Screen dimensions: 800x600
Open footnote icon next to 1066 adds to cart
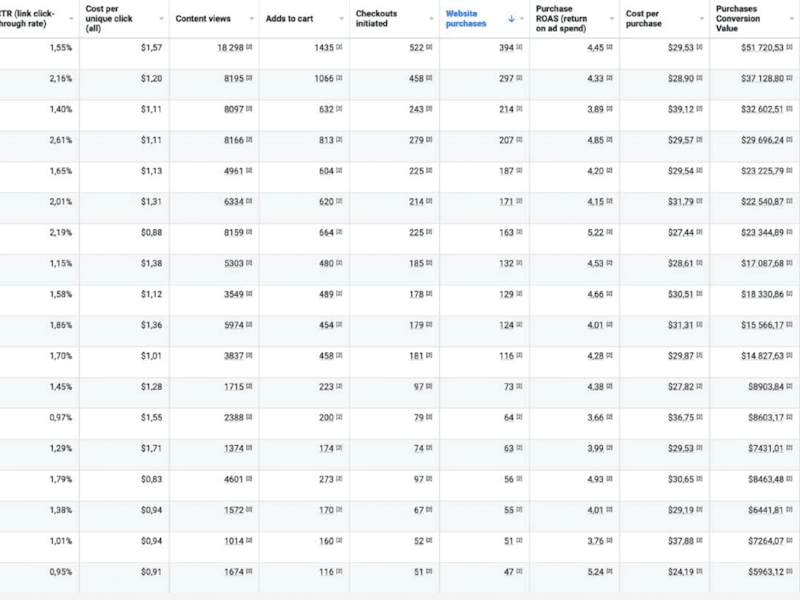[339, 78]
